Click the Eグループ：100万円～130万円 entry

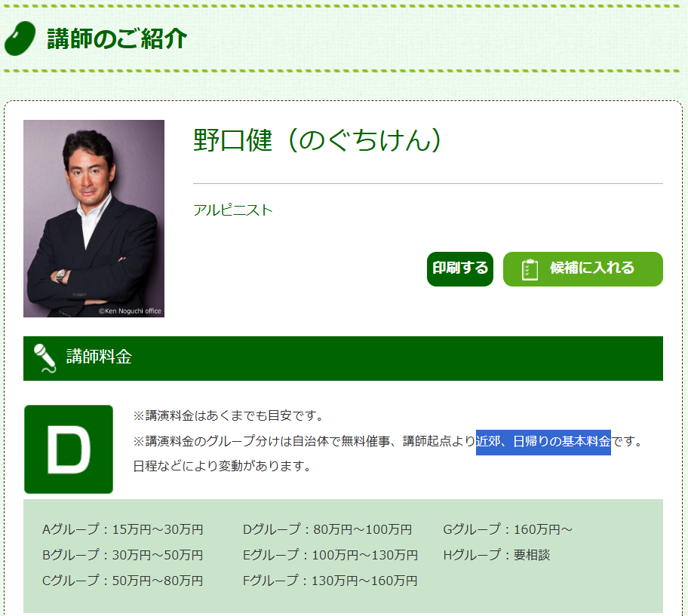[x=330, y=555]
